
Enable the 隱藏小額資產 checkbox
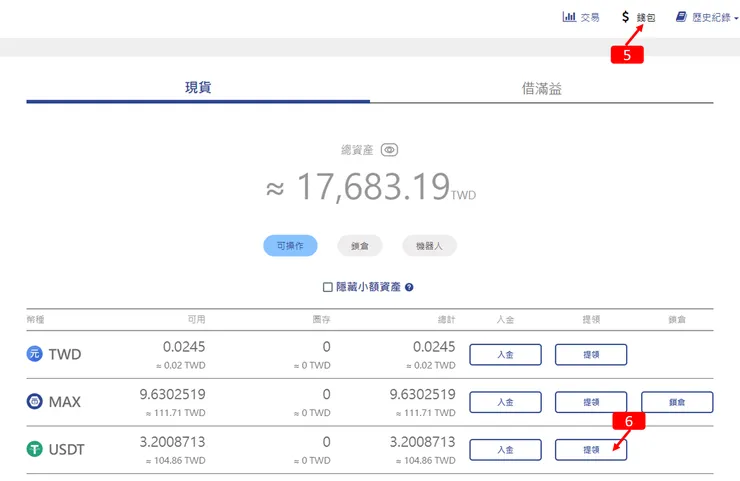328,287
